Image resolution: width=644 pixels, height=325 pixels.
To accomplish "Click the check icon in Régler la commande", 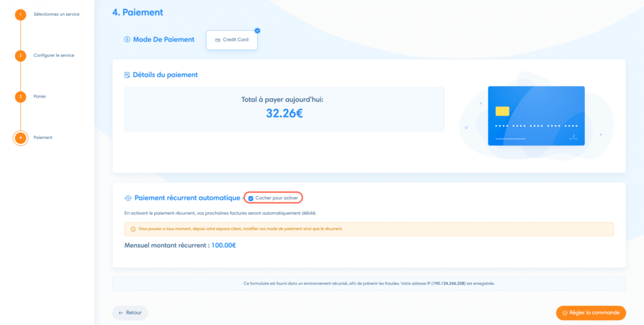I will pos(565,313).
